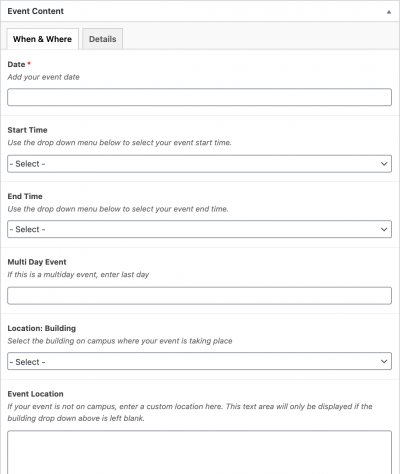
Task: Click the Start Time dropdown chevron icon
Action: [x=384, y=164]
